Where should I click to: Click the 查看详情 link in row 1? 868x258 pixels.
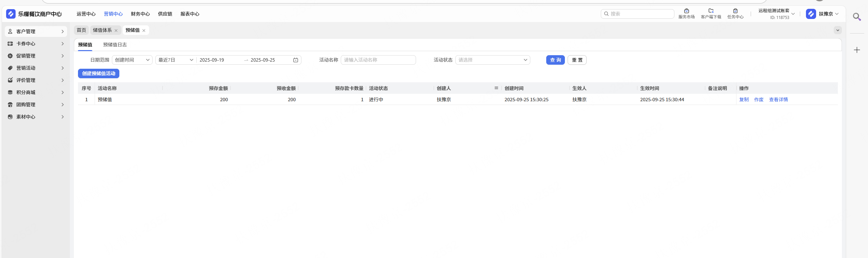point(778,100)
